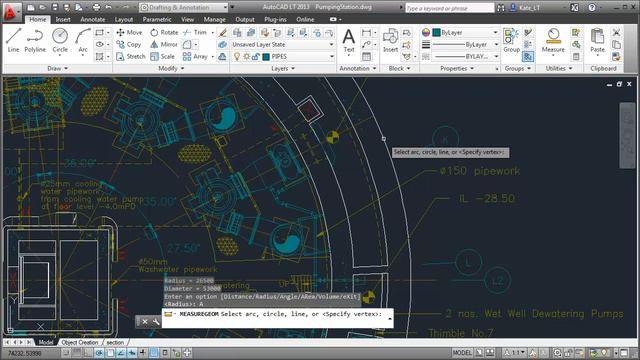Expand the Layers panel
The height and width of the screenshot is (360, 640).
[283, 69]
